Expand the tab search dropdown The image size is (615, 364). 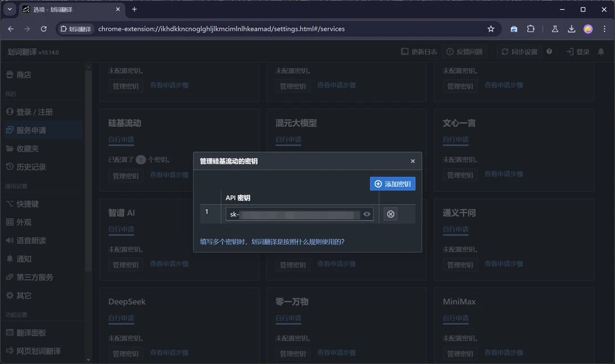coord(10,10)
